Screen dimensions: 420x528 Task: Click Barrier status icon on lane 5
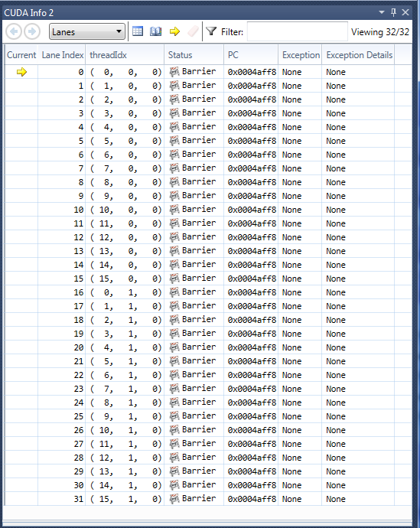click(174, 141)
